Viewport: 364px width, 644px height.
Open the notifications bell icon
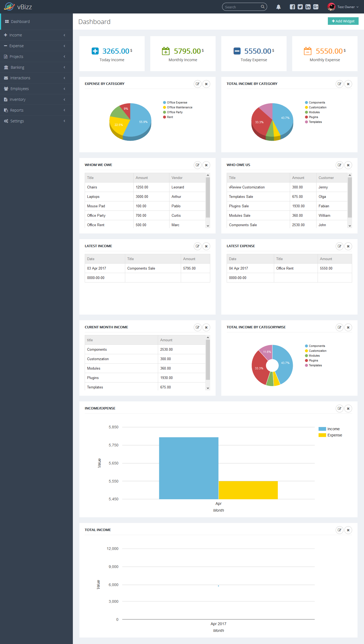(278, 7)
